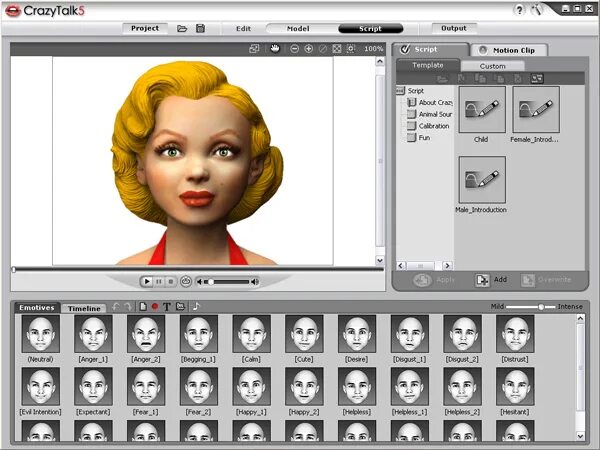Save the project using the disk icon
This screenshot has height=450, width=600.
pos(200,28)
